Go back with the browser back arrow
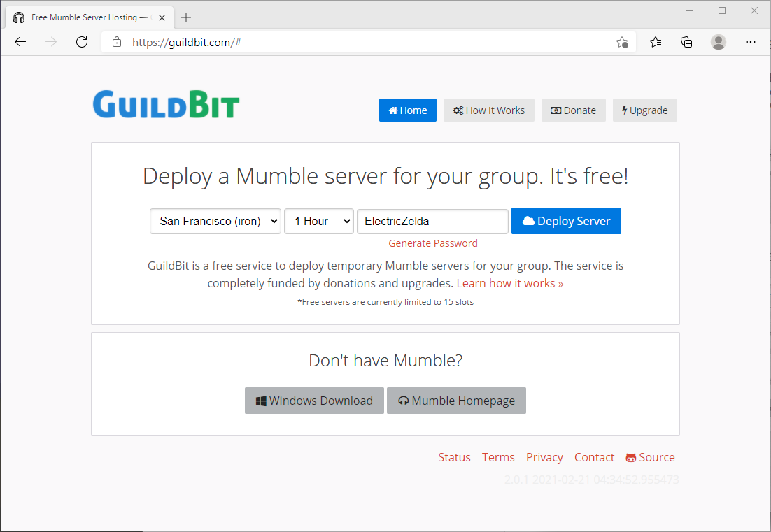This screenshot has height=532, width=771. 20,42
